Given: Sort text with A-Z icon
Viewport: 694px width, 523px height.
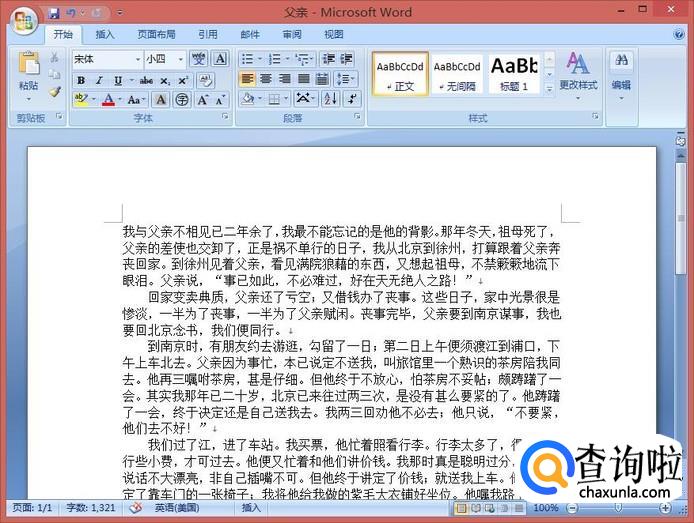Looking at the screenshot, I should (x=330, y=99).
